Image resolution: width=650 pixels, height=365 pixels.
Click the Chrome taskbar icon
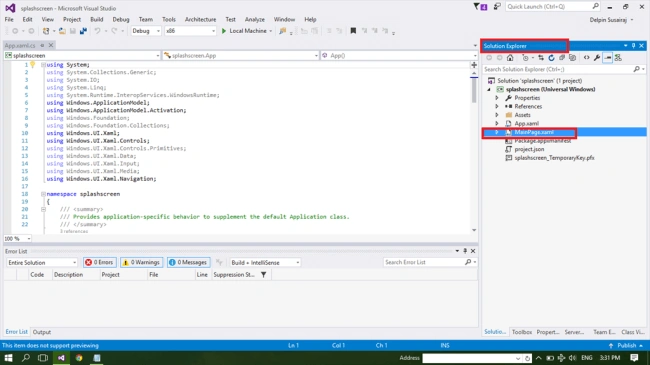click(x=79, y=358)
